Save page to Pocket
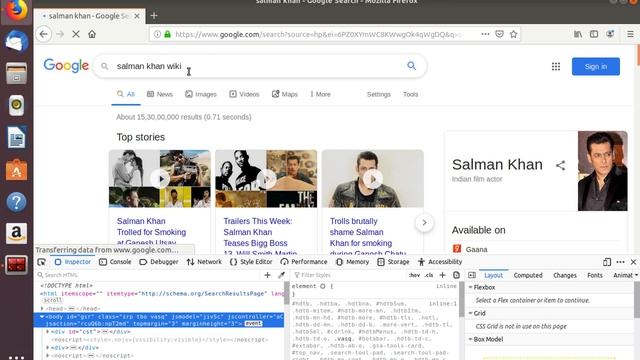The width and height of the screenshot is (640, 360). click(499, 34)
